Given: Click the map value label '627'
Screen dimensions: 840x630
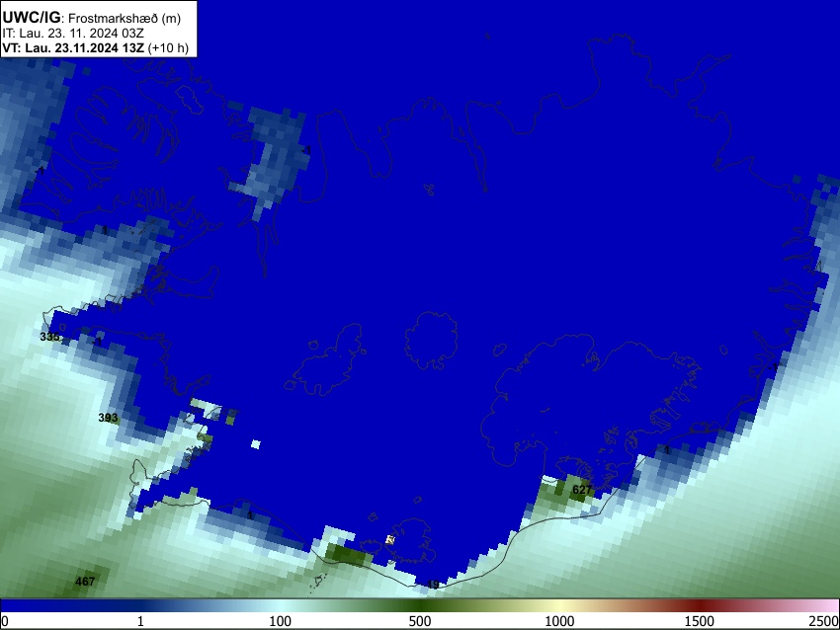Looking at the screenshot, I should 582,489.
